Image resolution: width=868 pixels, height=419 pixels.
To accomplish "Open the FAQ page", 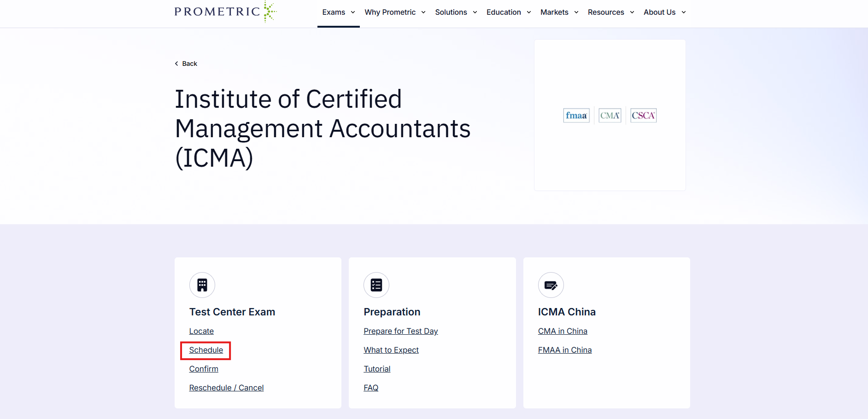I will (x=370, y=387).
